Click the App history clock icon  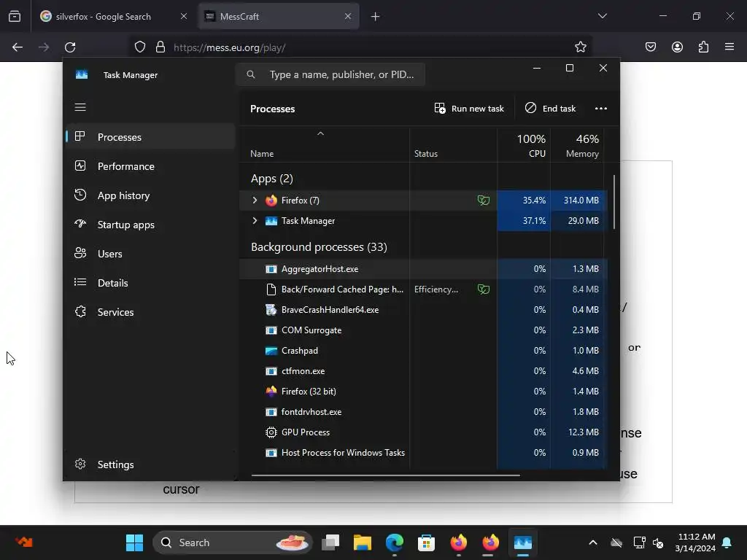point(80,195)
